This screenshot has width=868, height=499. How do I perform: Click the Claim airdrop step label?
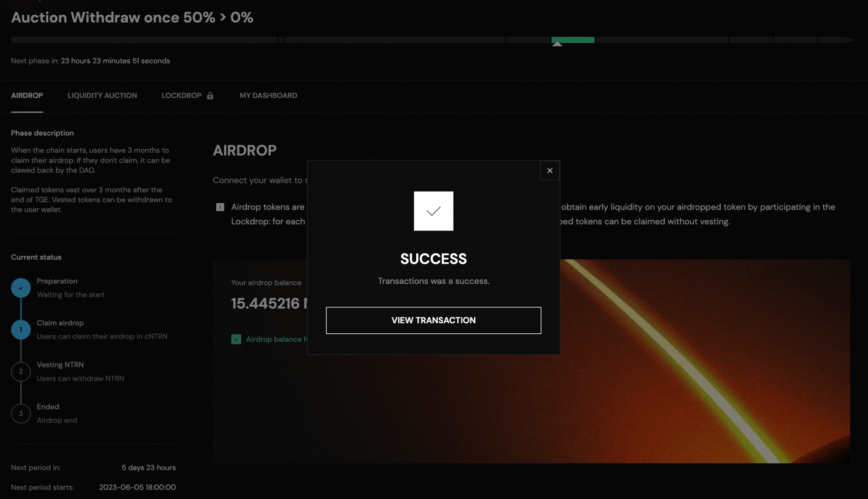[60, 323]
